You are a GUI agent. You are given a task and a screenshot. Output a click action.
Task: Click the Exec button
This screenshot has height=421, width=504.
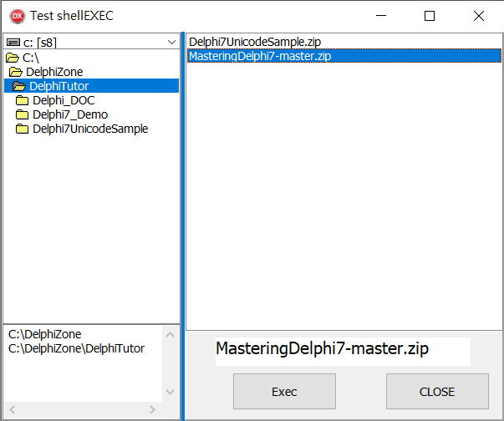point(284,392)
